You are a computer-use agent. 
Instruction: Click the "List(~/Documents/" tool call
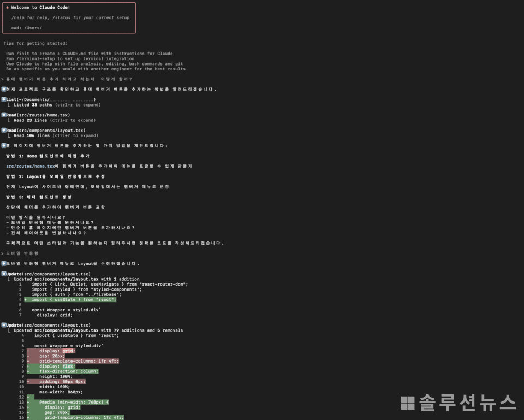point(51,99)
